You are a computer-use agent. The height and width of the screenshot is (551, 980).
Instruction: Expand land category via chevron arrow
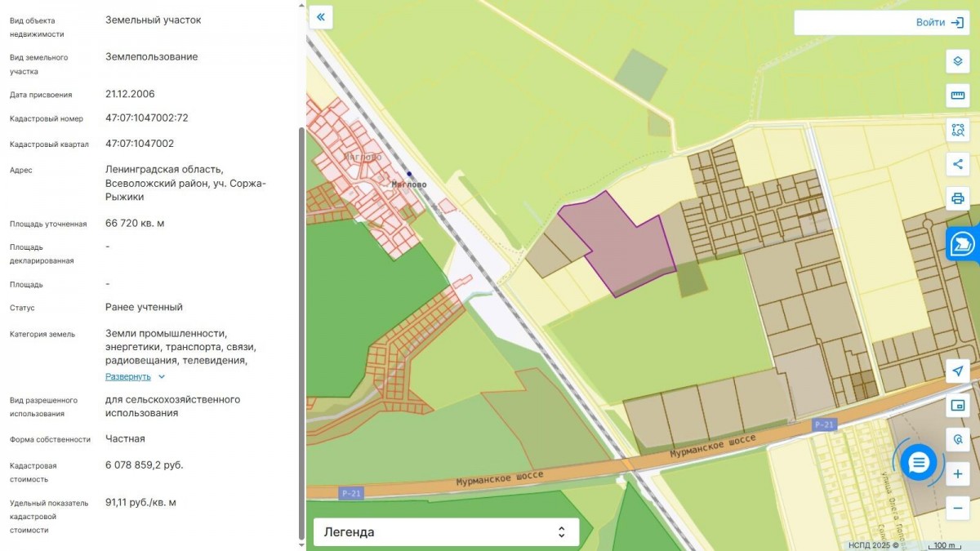(162, 377)
